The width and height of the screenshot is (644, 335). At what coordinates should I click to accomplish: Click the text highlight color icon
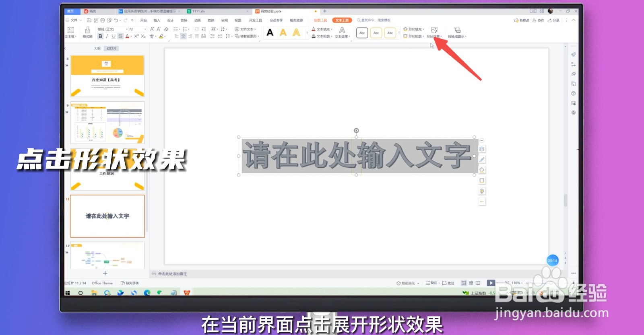click(x=161, y=36)
